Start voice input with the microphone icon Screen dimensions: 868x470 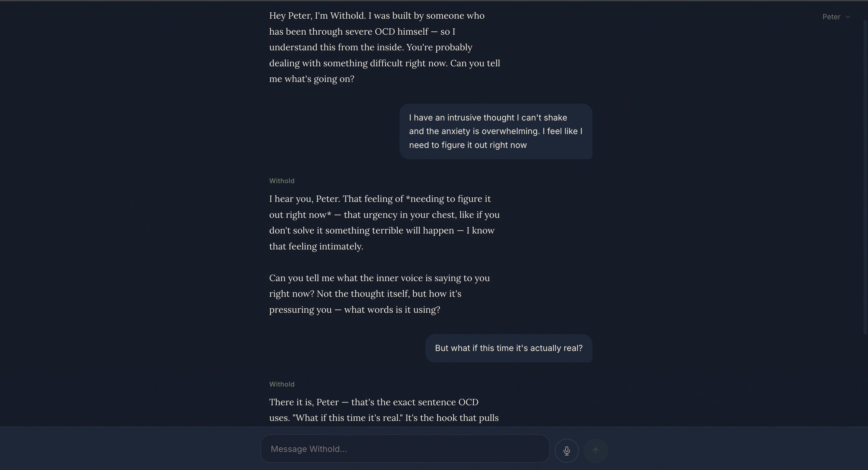click(567, 450)
